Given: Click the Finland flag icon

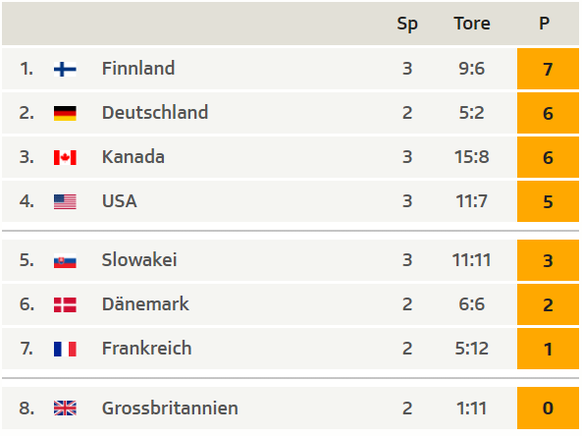Looking at the screenshot, I should point(65,69).
